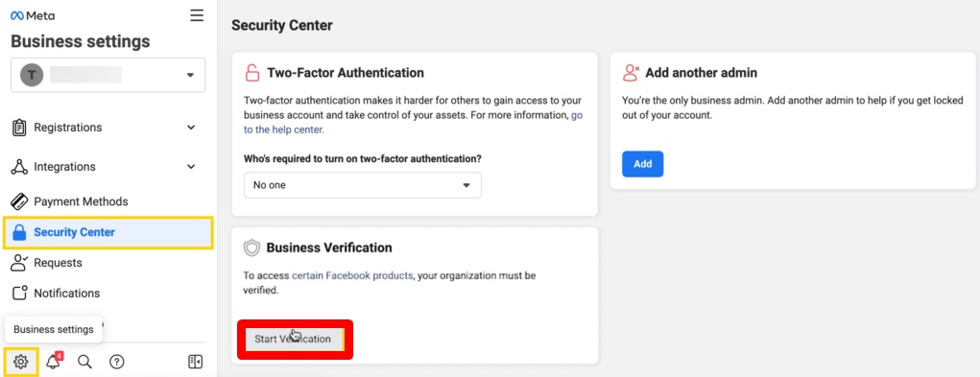Expand the Registrations section chevron

[191, 128]
